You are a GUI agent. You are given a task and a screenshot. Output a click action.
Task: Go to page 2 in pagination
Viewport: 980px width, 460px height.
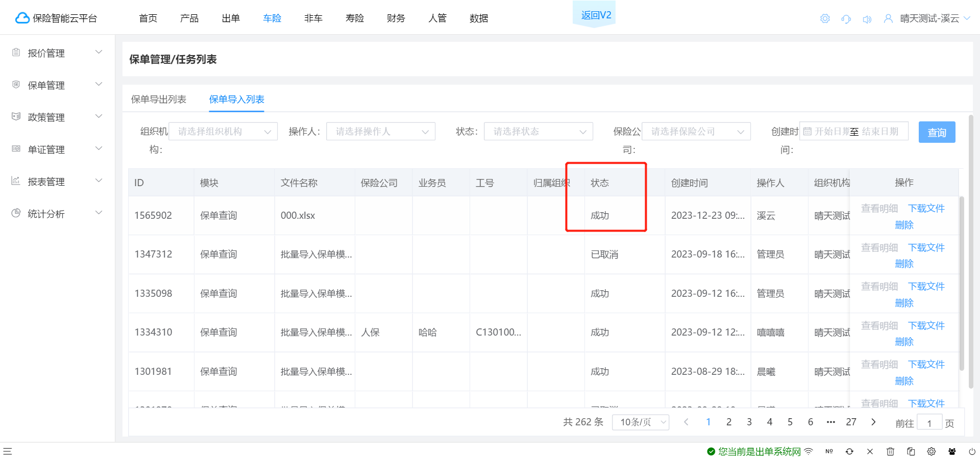click(x=729, y=422)
